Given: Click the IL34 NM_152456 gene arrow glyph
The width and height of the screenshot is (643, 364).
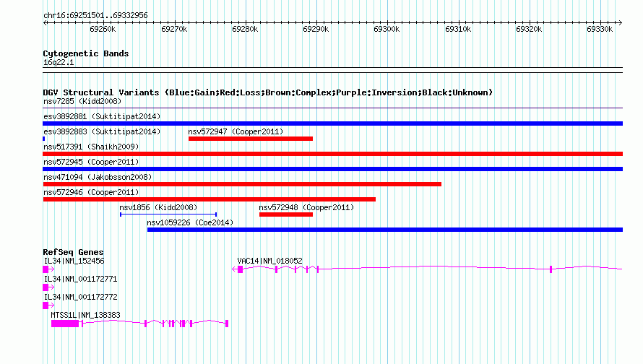Looking at the screenshot, I should click(48, 269).
